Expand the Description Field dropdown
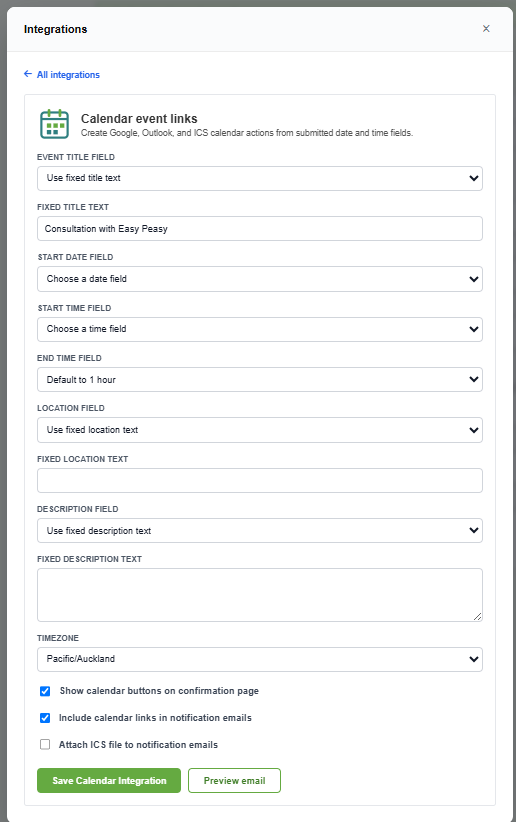This screenshot has height=822, width=516. point(260,531)
